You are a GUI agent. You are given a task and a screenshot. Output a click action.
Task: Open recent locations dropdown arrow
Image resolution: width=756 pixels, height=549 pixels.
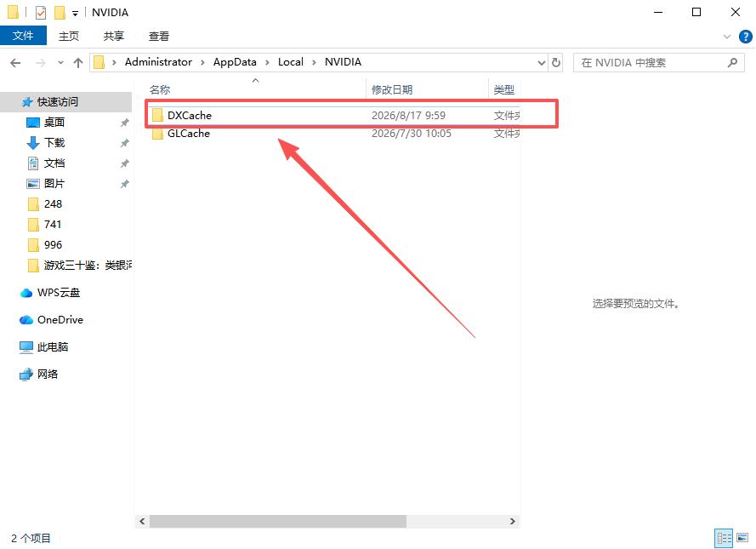coord(60,63)
